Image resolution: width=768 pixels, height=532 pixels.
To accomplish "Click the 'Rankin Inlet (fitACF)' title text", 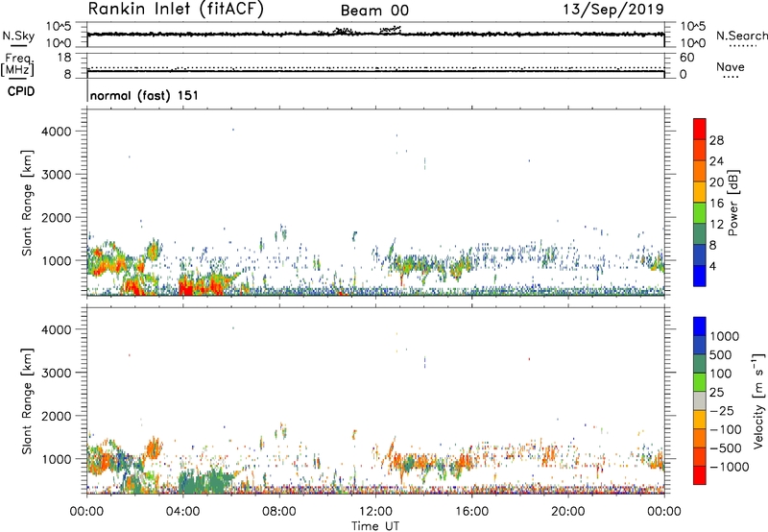I will [x=176, y=9].
